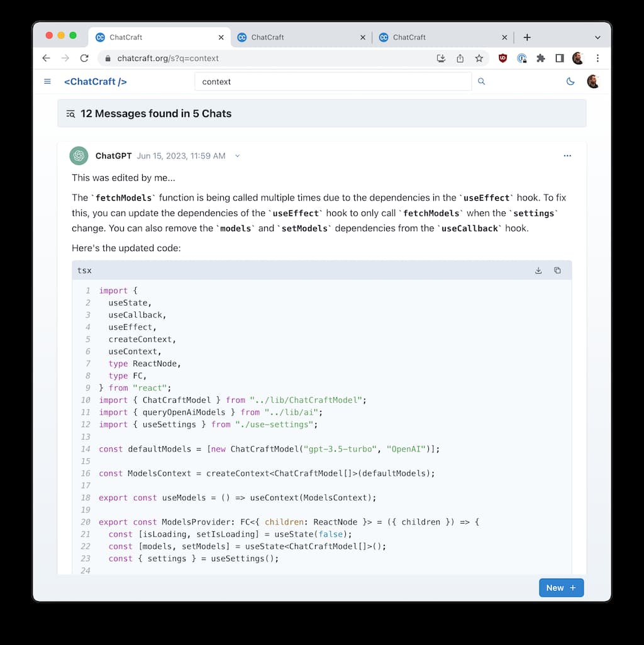The height and width of the screenshot is (645, 644).
Task: Click the search magnifier icon
Action: click(482, 81)
